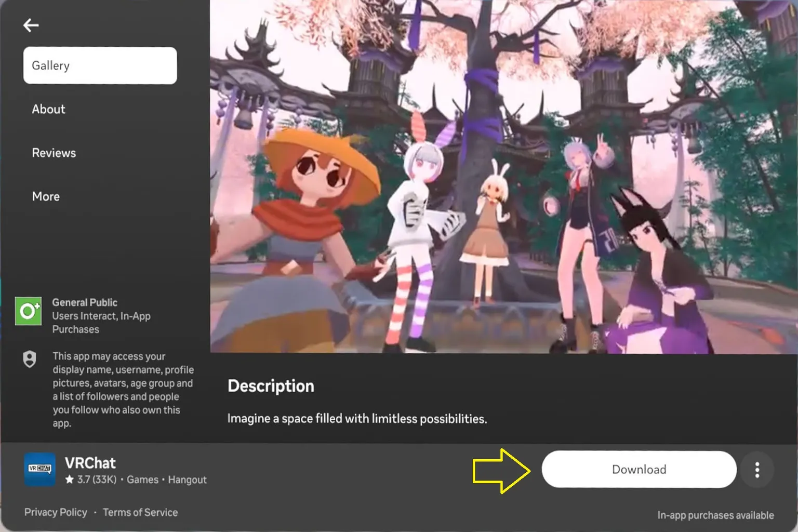Switch to the Gallery tab
This screenshot has width=798, height=532.
pyautogui.click(x=100, y=65)
